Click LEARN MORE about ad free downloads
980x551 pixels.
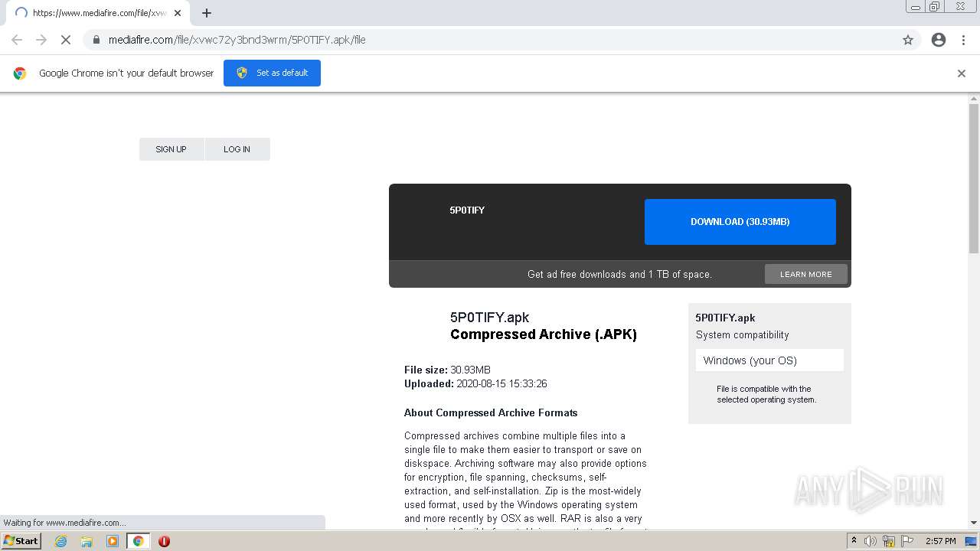click(x=806, y=274)
